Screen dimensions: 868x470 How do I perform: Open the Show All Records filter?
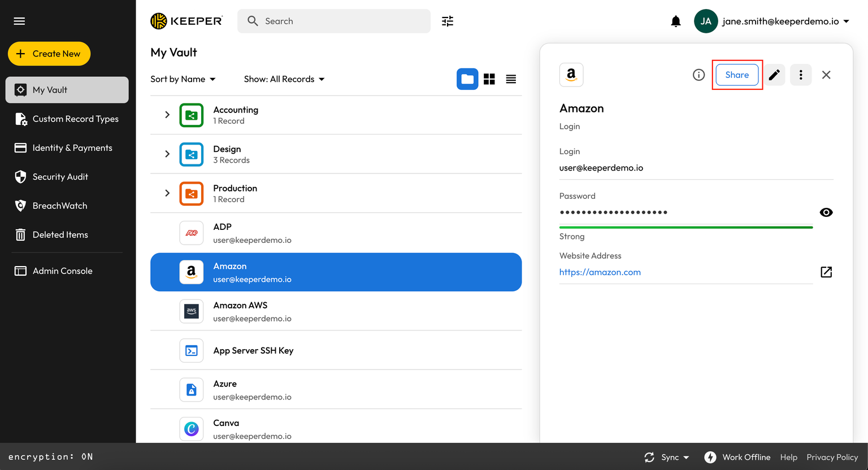point(284,79)
